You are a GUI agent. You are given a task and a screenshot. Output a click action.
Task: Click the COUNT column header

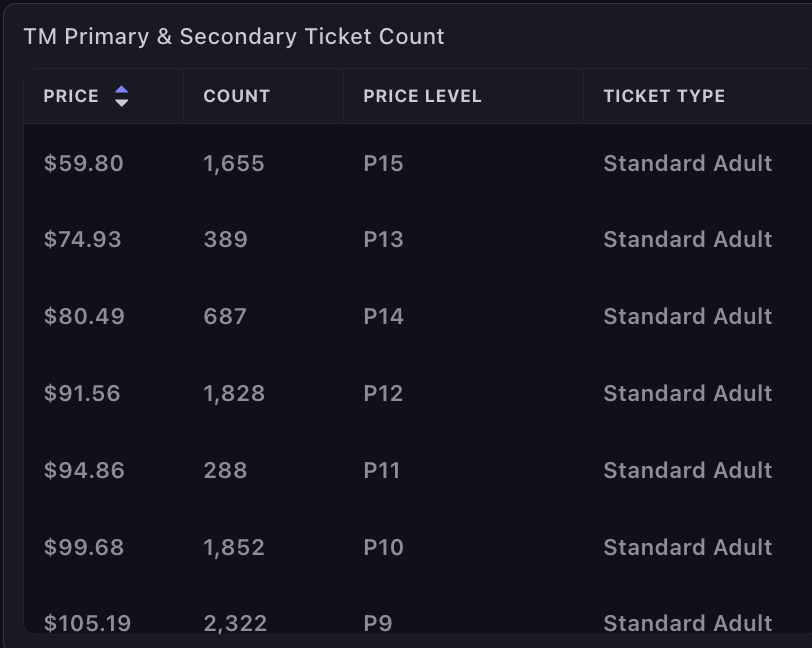pyautogui.click(x=237, y=96)
